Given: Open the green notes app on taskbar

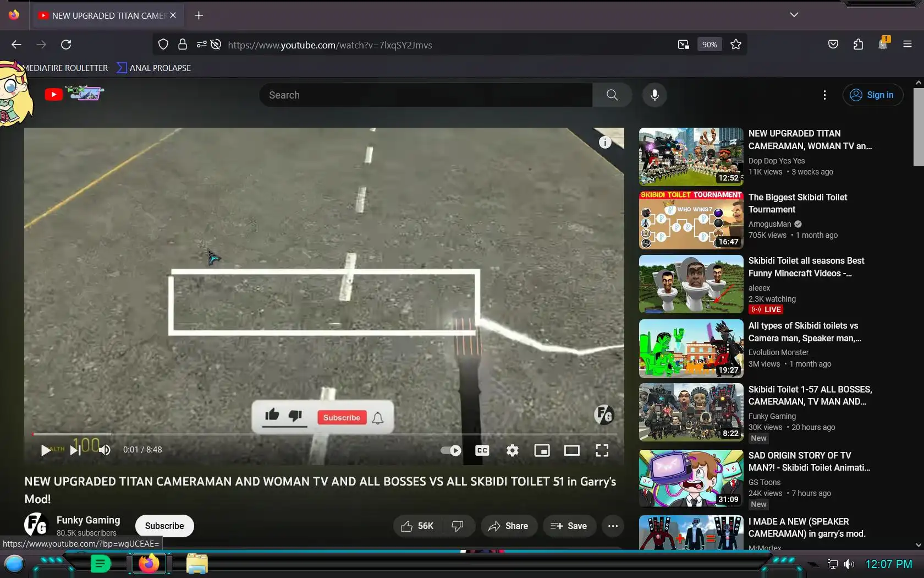Looking at the screenshot, I should [x=100, y=564].
